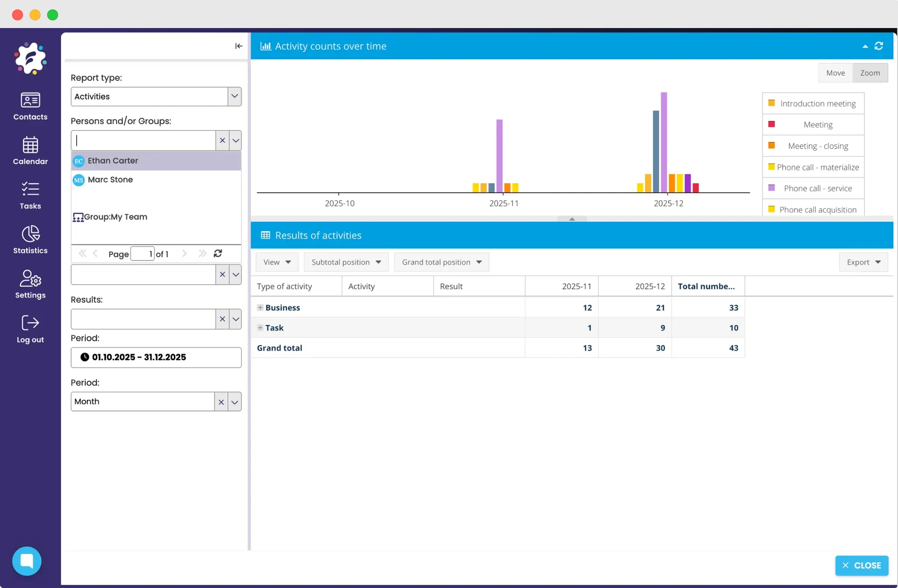The width and height of the screenshot is (898, 588).
Task: Click the CLOSE button
Action: [862, 565]
